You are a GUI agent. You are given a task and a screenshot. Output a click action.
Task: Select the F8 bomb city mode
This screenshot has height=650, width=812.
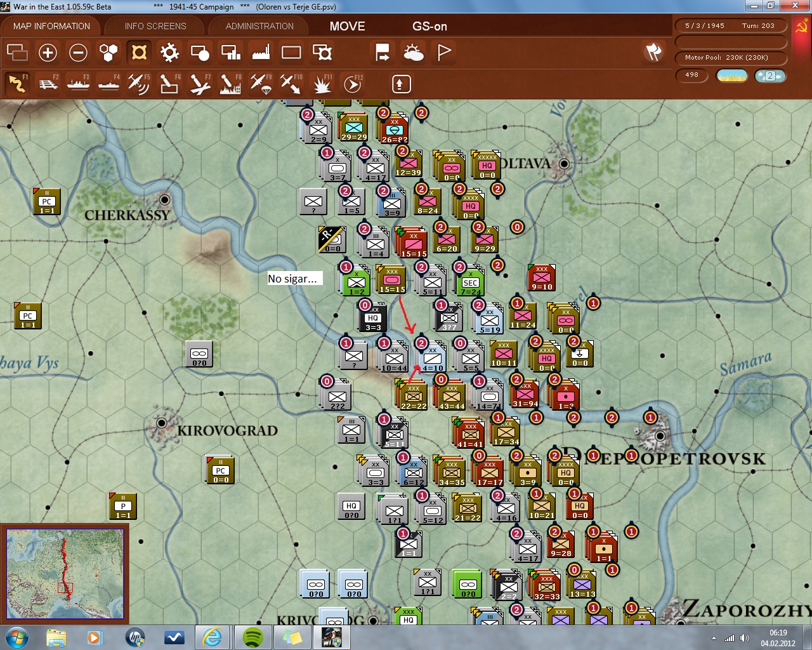click(230, 84)
